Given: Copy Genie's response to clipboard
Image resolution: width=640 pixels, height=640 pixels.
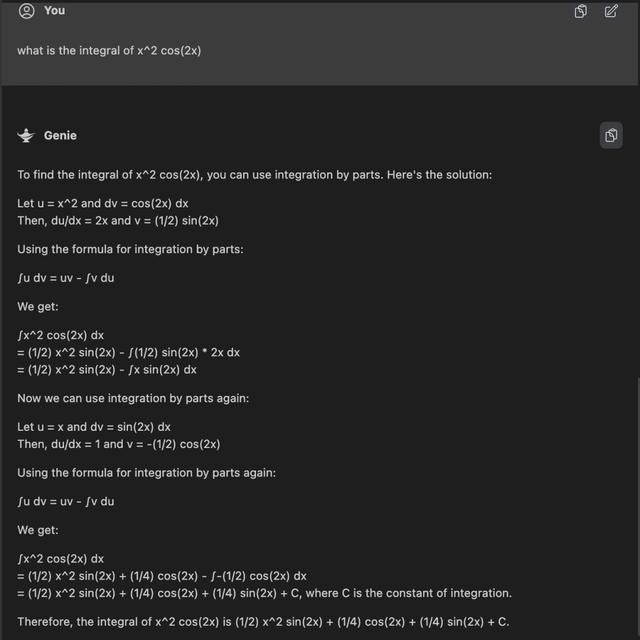Looking at the screenshot, I should pos(611,135).
